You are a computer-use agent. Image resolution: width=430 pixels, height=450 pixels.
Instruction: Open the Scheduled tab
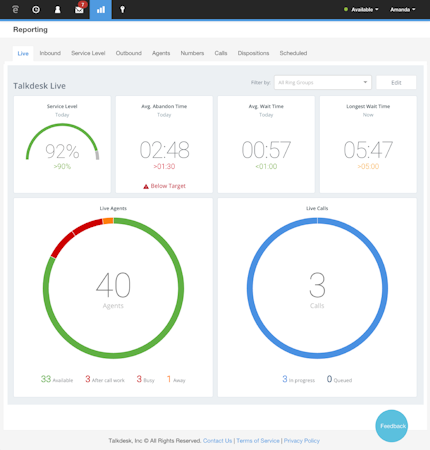coord(293,53)
